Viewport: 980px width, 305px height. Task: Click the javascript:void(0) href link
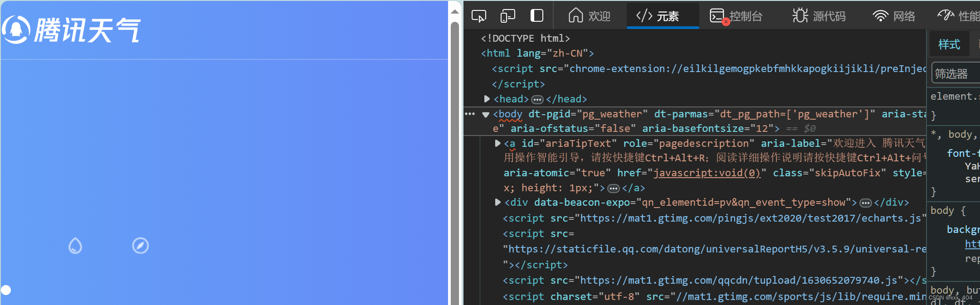(x=707, y=173)
